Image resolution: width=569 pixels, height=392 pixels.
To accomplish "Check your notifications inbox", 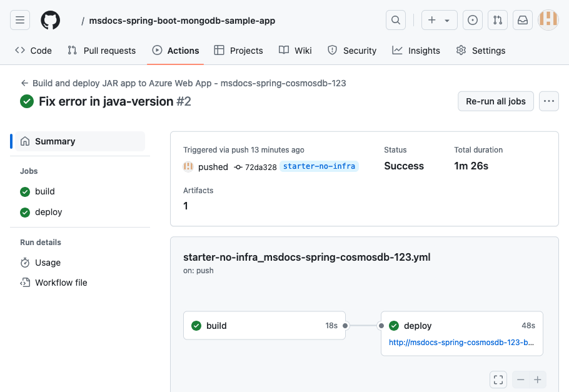I will [x=522, y=19].
